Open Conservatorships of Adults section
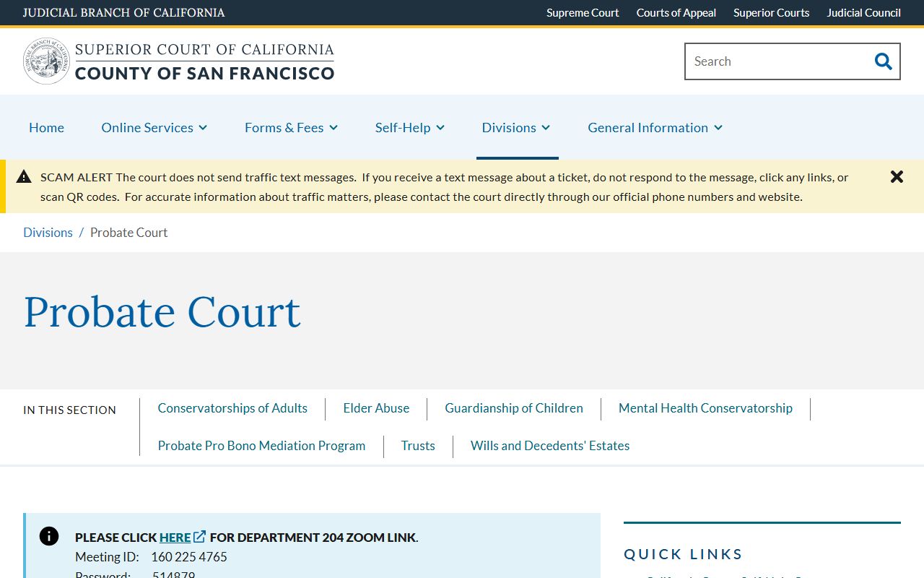The width and height of the screenshot is (924, 578). tap(232, 408)
